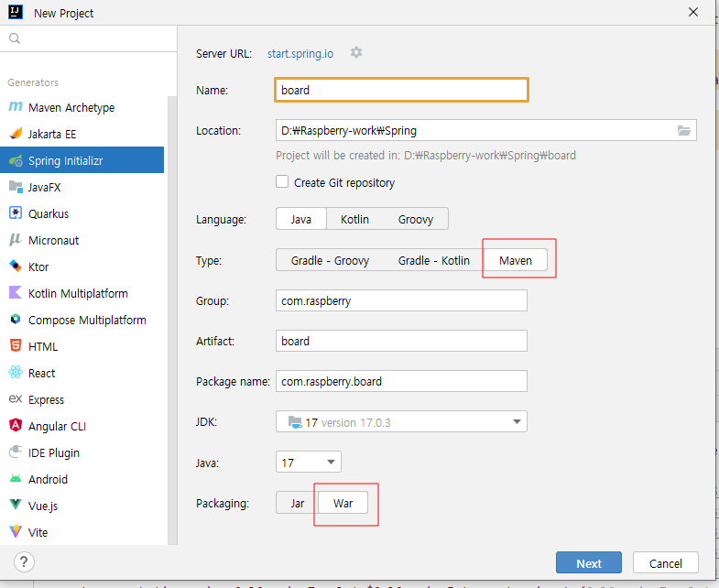Viewport: 719px width, 588px height.
Task: Open the start.spring.io link
Action: point(300,53)
